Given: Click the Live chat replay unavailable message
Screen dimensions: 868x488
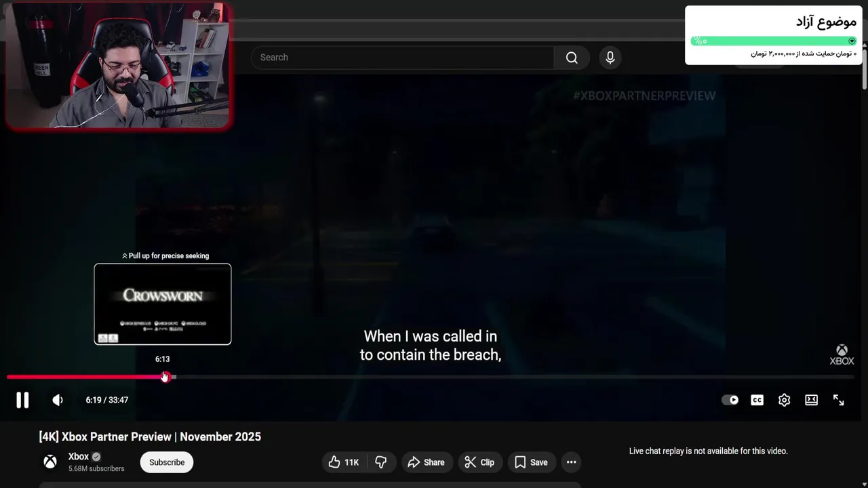Looking at the screenshot, I should pos(709,451).
